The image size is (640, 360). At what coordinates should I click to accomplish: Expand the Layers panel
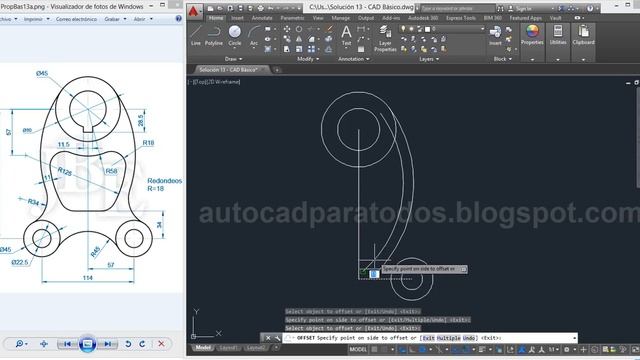pyautogui.click(x=429, y=59)
